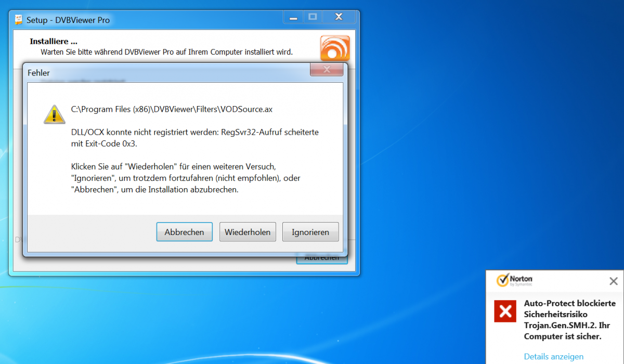Viewport: 624px width, 364px height.
Task: Close the Fehler error dialog
Action: 326,70
